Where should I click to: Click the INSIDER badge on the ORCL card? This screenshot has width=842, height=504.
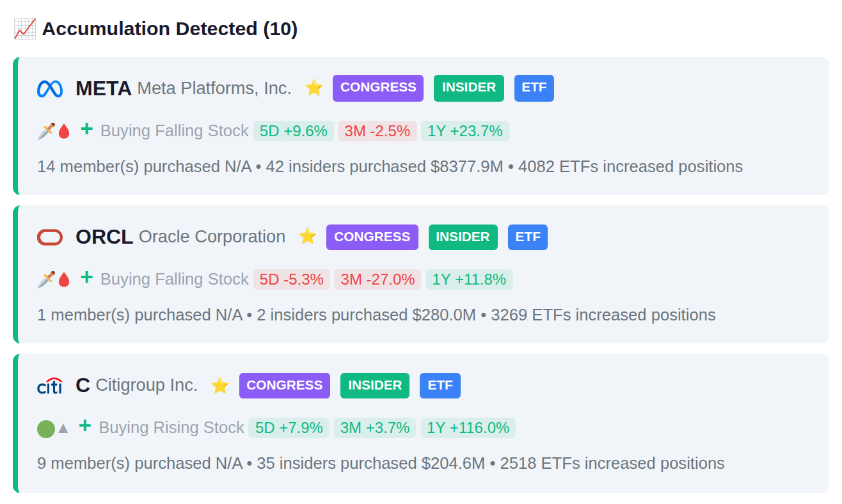pyautogui.click(x=463, y=237)
